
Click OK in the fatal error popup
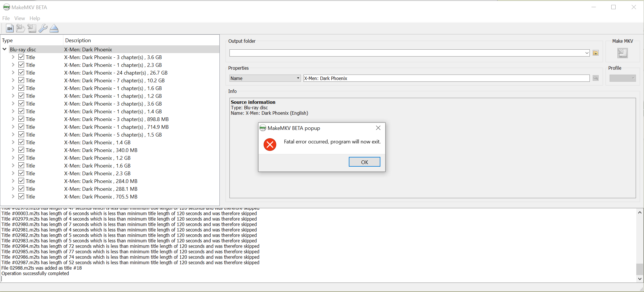(364, 162)
